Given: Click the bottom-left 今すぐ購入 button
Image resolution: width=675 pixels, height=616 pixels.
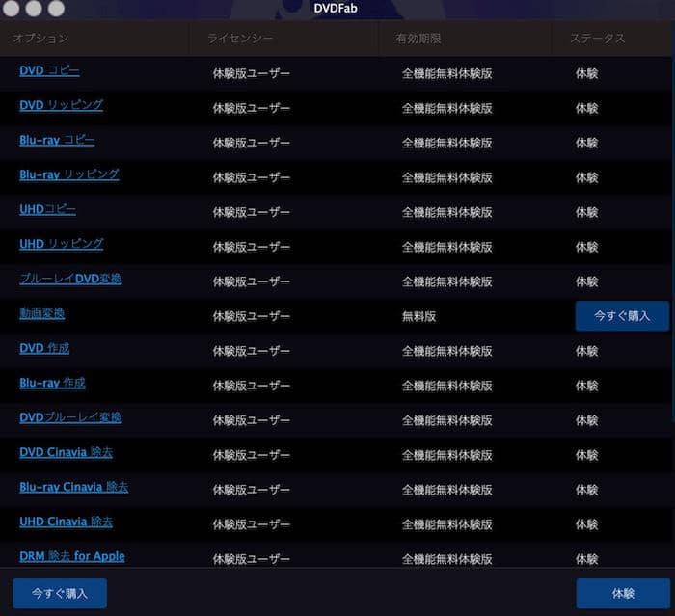Looking at the screenshot, I should (x=60, y=594).
